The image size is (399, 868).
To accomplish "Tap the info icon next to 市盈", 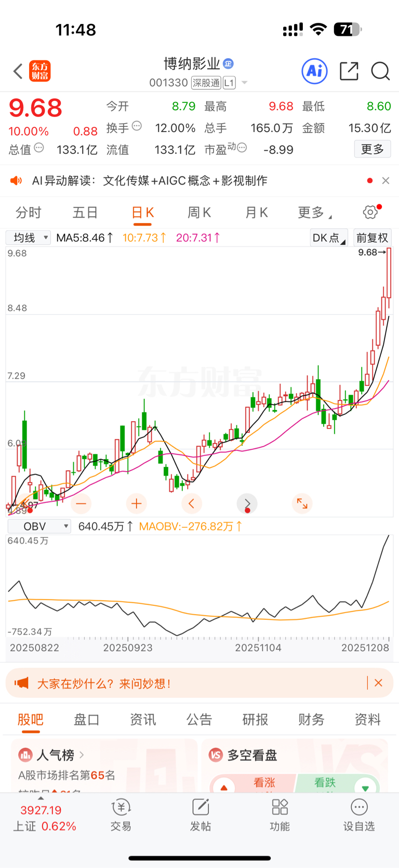I will (241, 148).
